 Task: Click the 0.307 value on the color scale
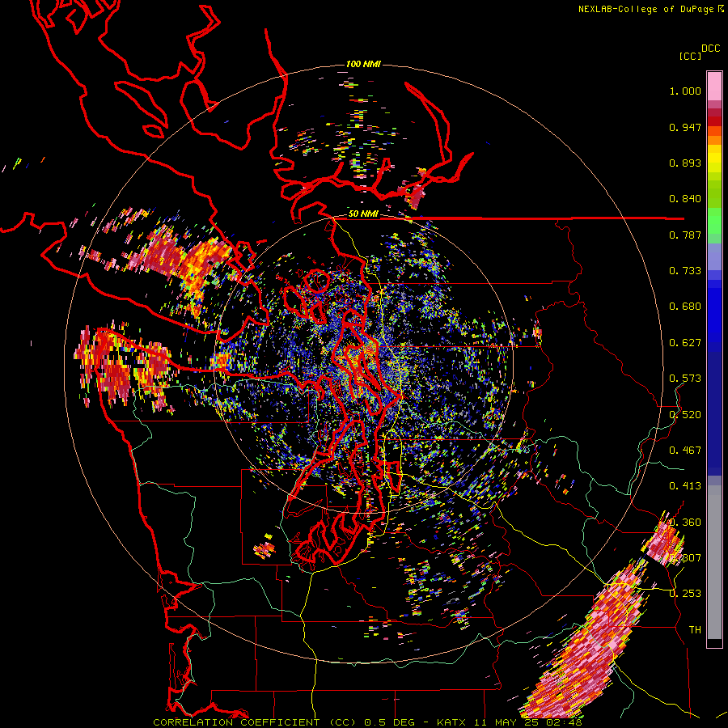(x=685, y=558)
